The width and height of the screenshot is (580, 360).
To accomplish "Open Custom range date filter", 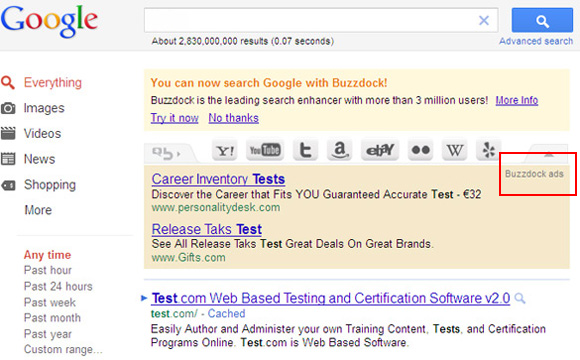I will (63, 350).
